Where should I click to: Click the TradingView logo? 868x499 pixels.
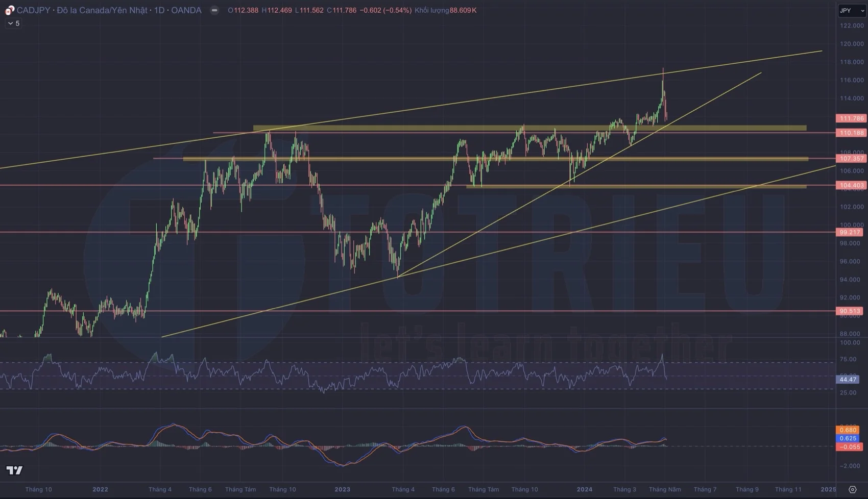point(14,470)
